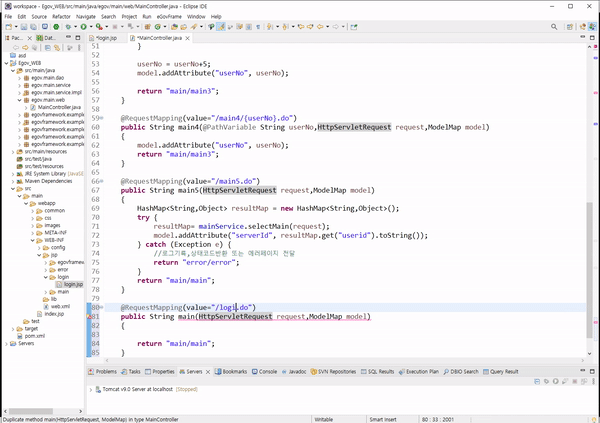Click the Tomcat v9.0 server icon

(x=98, y=387)
